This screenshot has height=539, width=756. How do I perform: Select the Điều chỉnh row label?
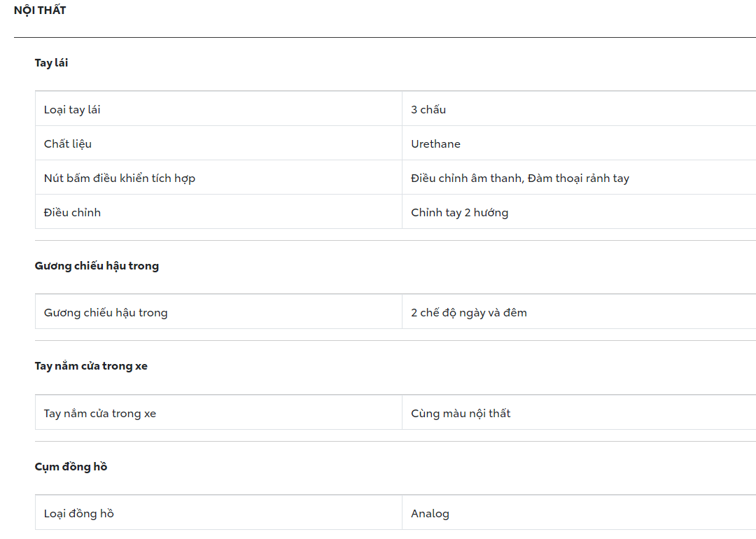tap(72, 212)
